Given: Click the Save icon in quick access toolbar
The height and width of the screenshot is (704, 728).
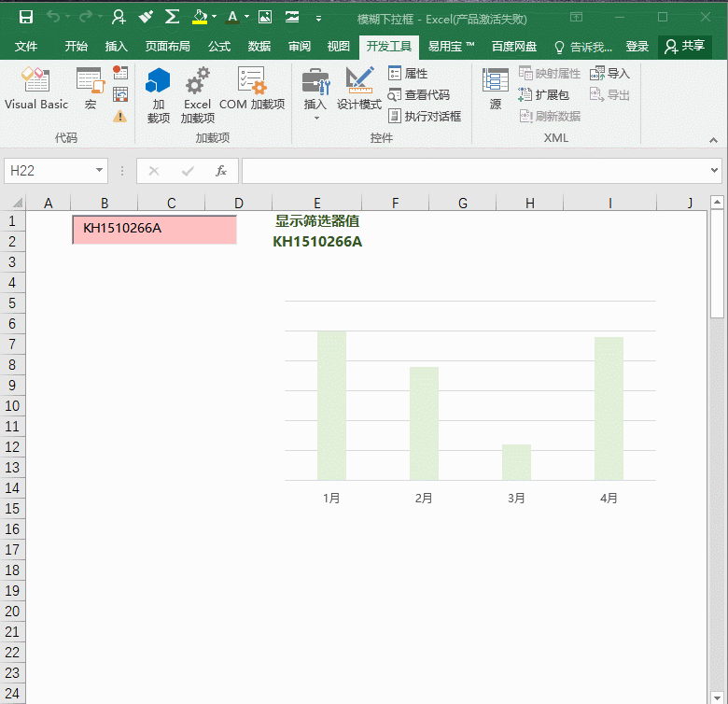Looking at the screenshot, I should pyautogui.click(x=26, y=17).
